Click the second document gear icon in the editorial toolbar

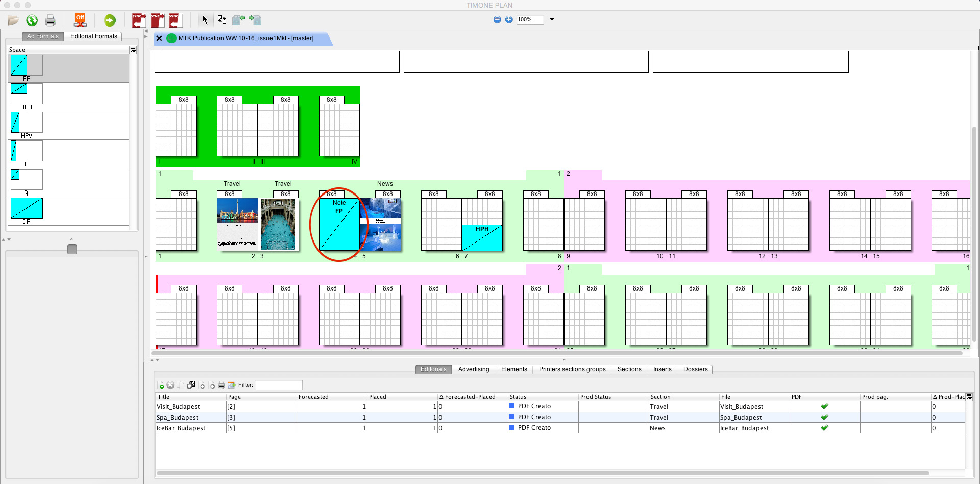click(211, 385)
